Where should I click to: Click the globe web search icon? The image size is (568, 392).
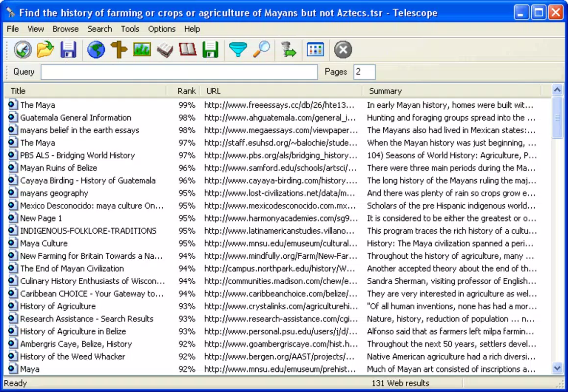pos(96,49)
